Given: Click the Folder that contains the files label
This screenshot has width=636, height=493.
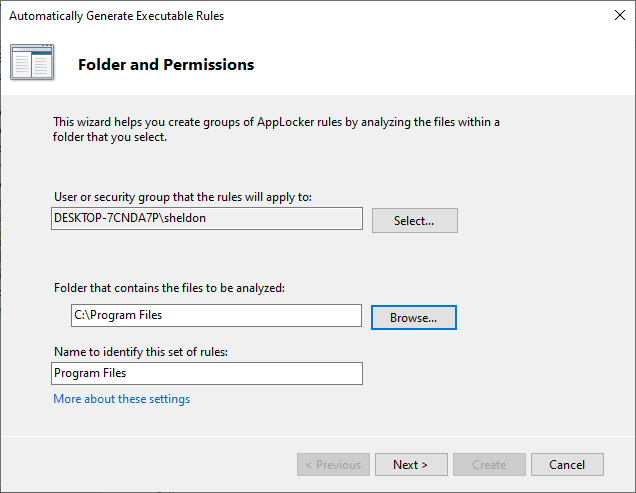Looking at the screenshot, I should (x=169, y=288).
